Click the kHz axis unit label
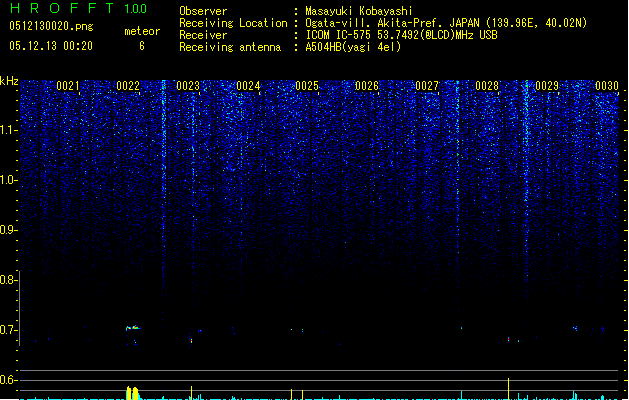Screen dimensions: 629x400 [9, 81]
